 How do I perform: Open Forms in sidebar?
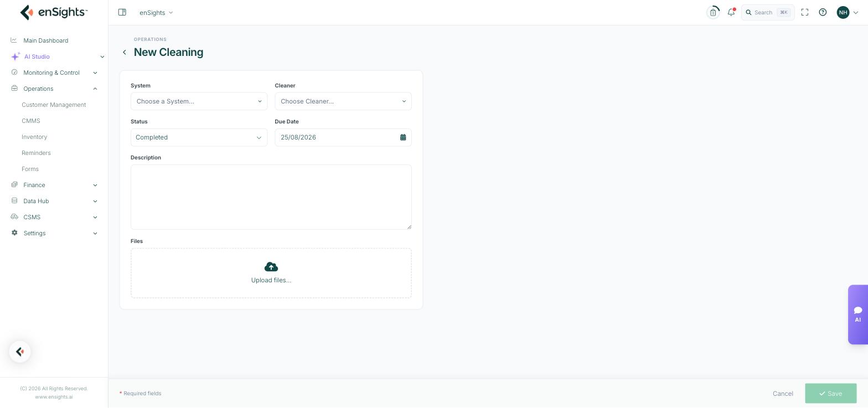click(30, 169)
